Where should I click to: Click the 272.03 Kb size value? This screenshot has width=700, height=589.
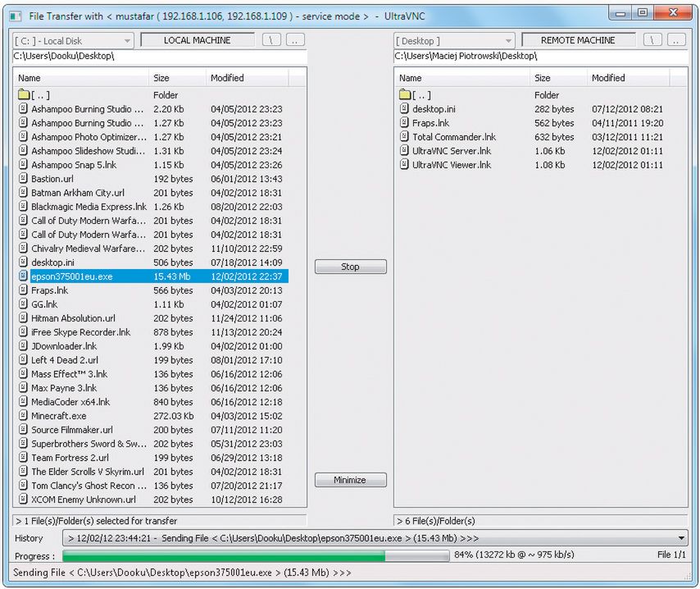(174, 416)
